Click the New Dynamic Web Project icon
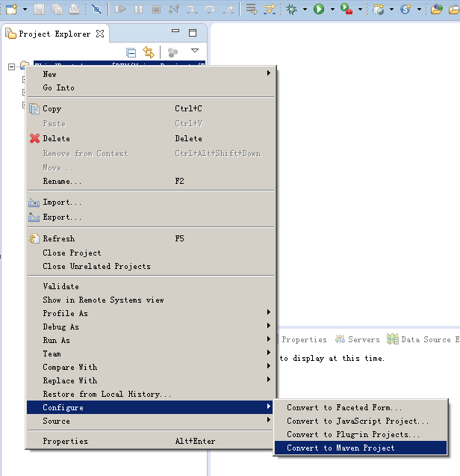The image size is (460, 476). tap(379, 10)
